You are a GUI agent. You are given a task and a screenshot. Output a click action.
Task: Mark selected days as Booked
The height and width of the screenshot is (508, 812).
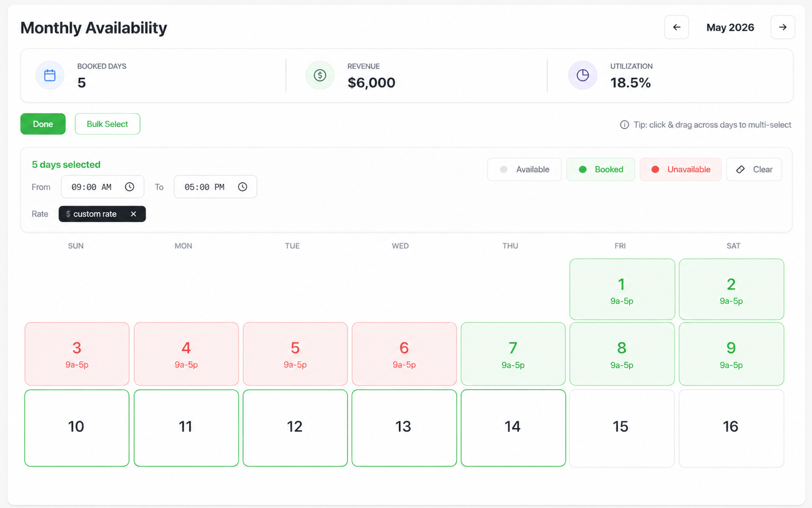pos(601,170)
